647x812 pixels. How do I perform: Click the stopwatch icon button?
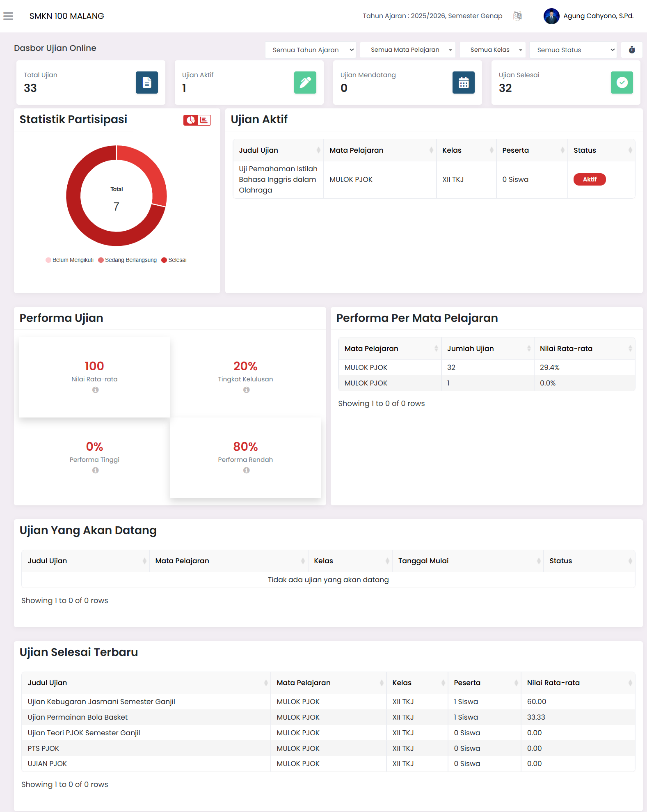tap(631, 50)
